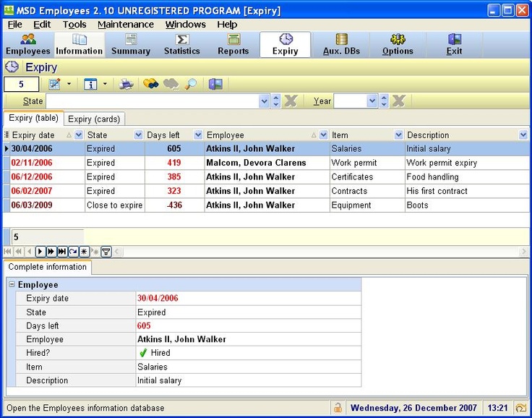Click the lock icon in status bar
Image resolution: width=532 pixels, height=418 pixels.
click(338, 407)
